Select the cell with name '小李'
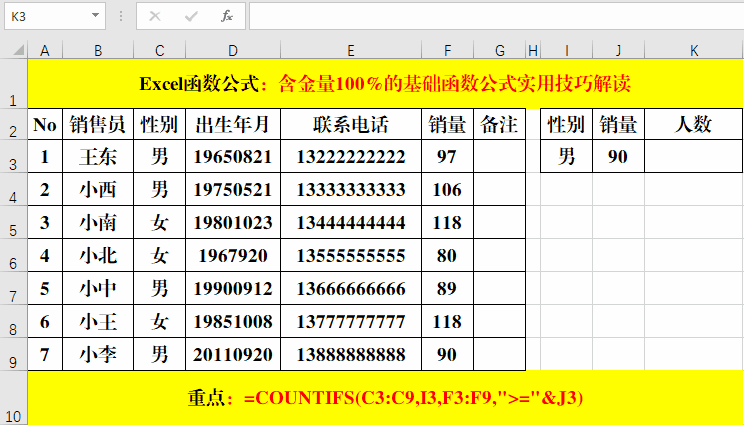The width and height of the screenshot is (744, 425). click(98, 354)
